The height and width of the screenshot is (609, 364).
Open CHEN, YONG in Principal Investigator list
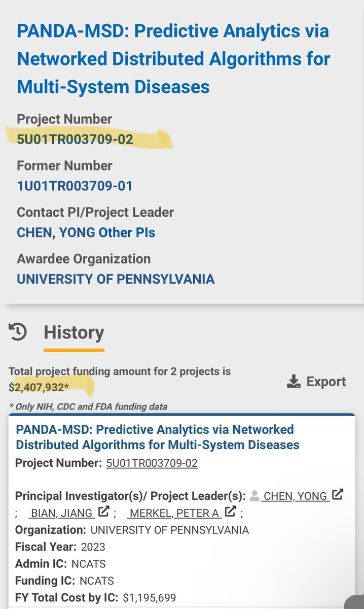[295, 496]
